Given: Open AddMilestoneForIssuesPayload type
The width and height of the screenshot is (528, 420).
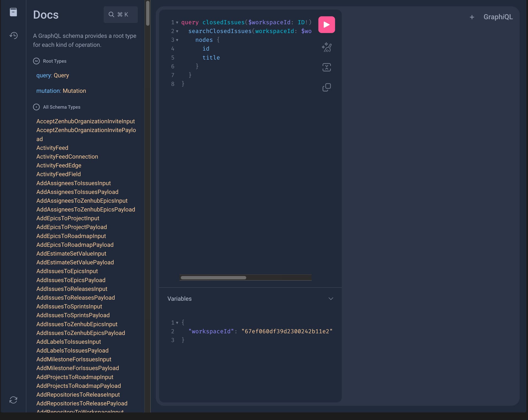Looking at the screenshot, I should point(78,368).
